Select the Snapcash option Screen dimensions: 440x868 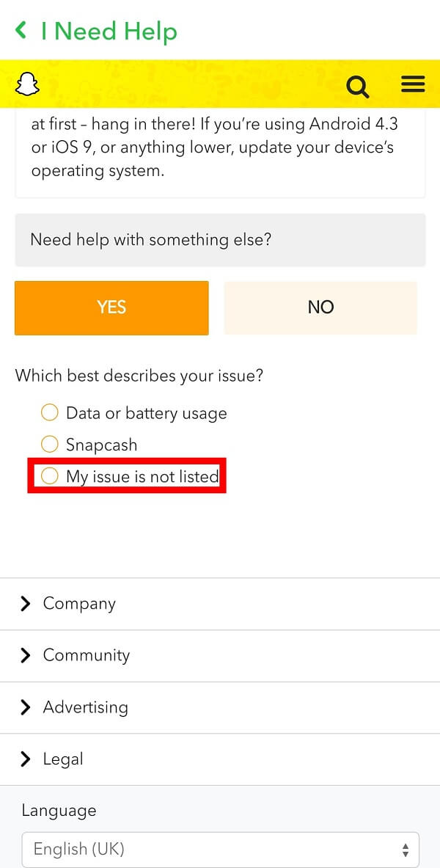[x=49, y=444]
